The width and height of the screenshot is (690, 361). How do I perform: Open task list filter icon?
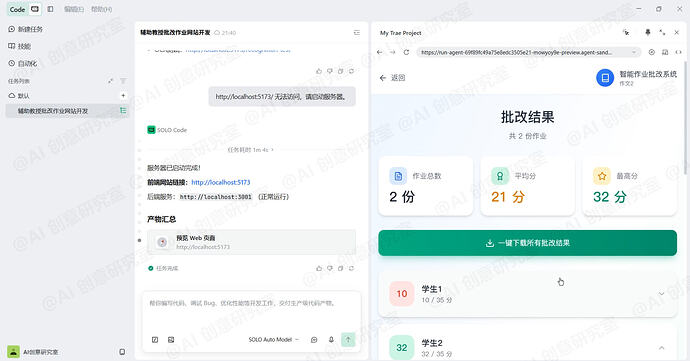point(123,81)
